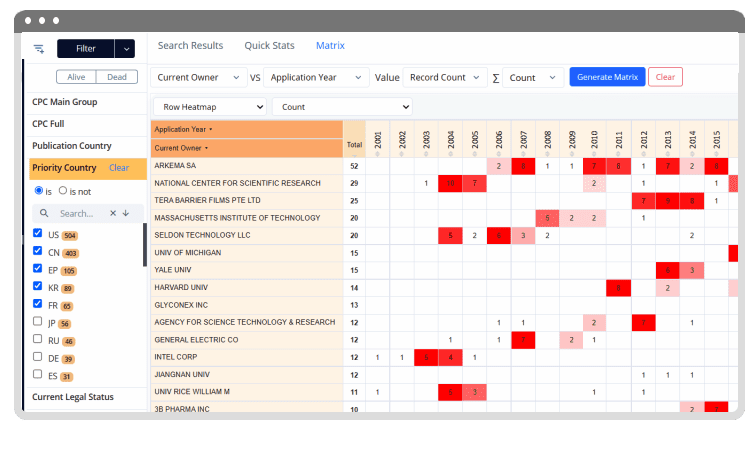Screen dimensions: 750x450
Task: Uncheck the FR country checkbox
Action: point(38,304)
